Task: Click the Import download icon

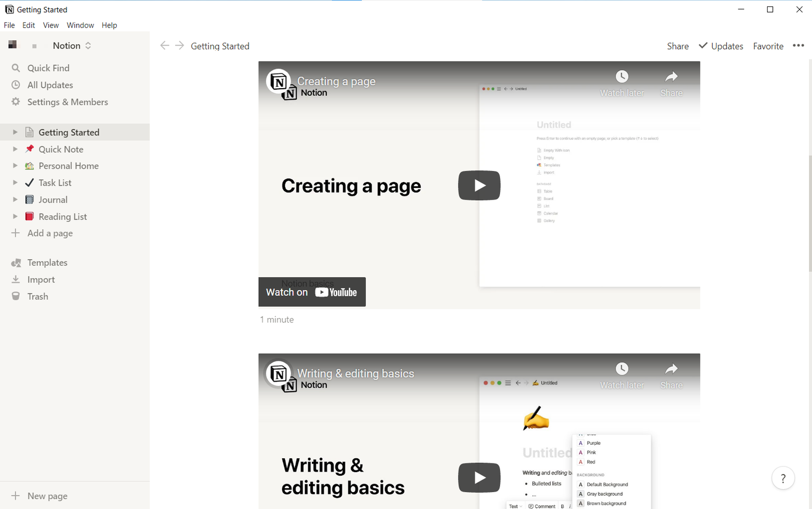Action: (x=16, y=280)
